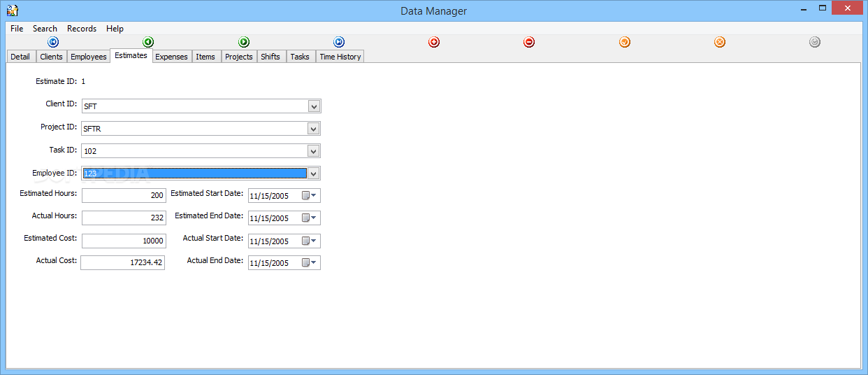Open the File menu
Screen dimensions: 868x375
pyautogui.click(x=17, y=29)
